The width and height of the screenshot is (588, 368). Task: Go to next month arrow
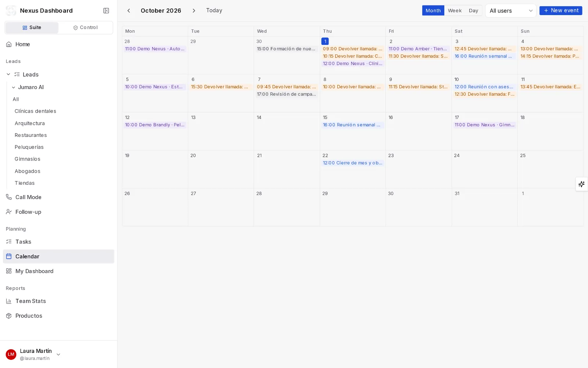click(x=194, y=11)
